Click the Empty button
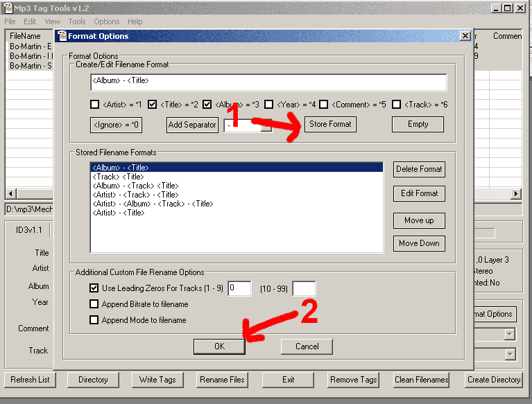 (x=418, y=124)
